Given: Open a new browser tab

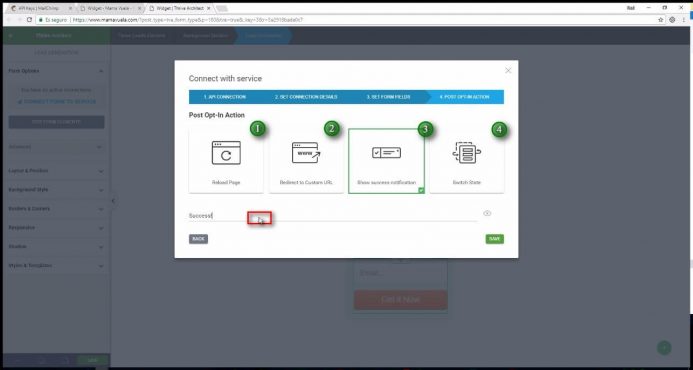Looking at the screenshot, I should [x=222, y=8].
